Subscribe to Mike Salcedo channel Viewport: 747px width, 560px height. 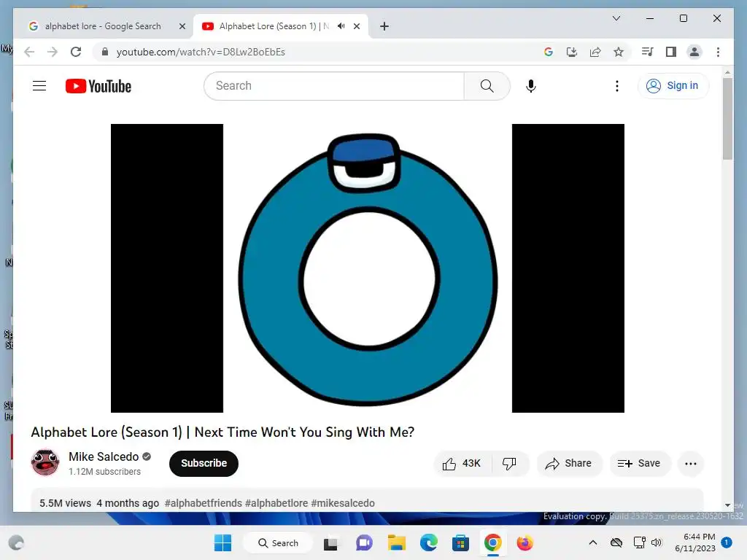tap(204, 463)
